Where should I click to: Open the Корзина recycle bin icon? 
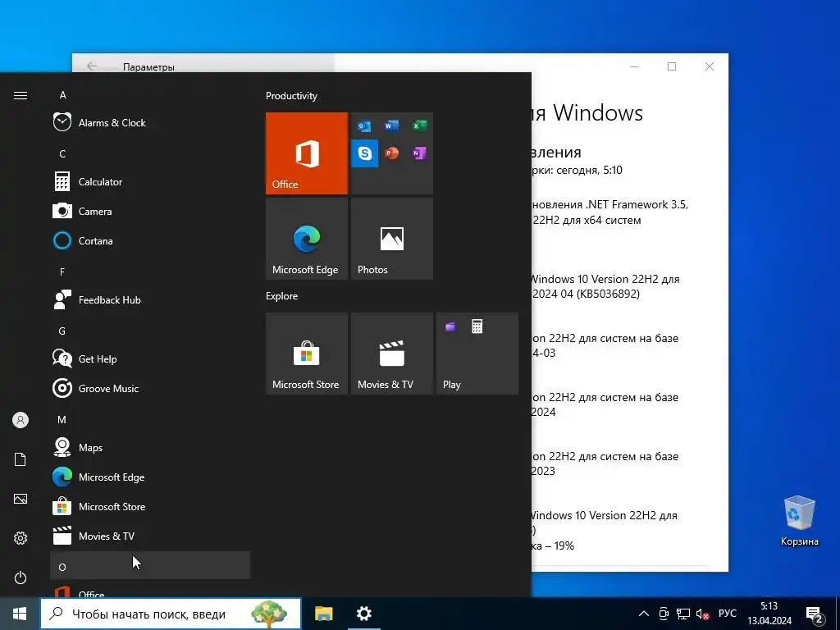[x=799, y=521]
